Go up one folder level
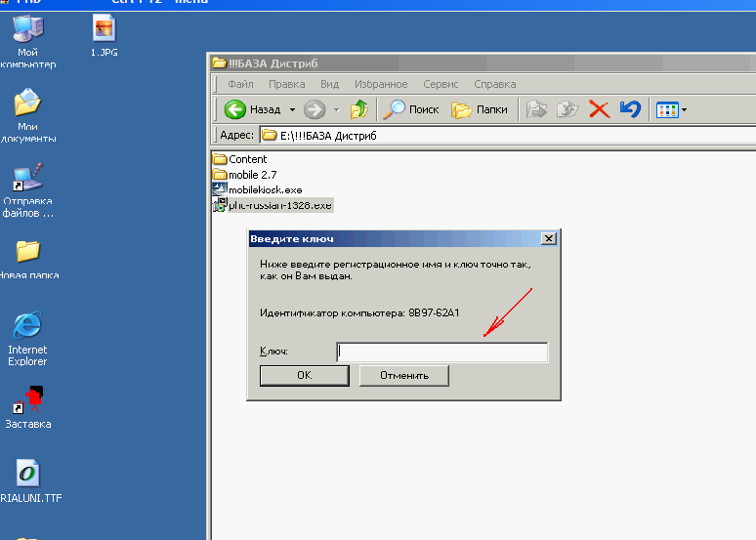756x540 pixels. coord(359,109)
